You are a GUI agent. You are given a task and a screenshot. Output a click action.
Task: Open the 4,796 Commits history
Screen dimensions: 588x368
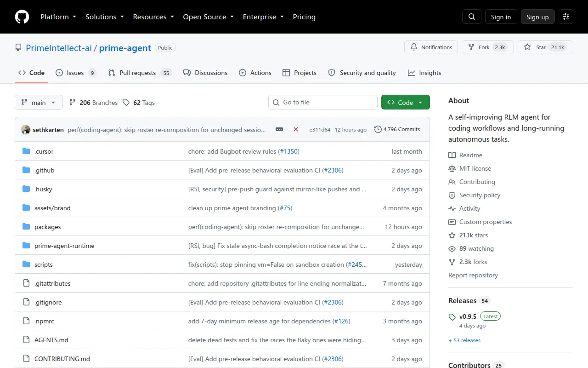pos(397,129)
